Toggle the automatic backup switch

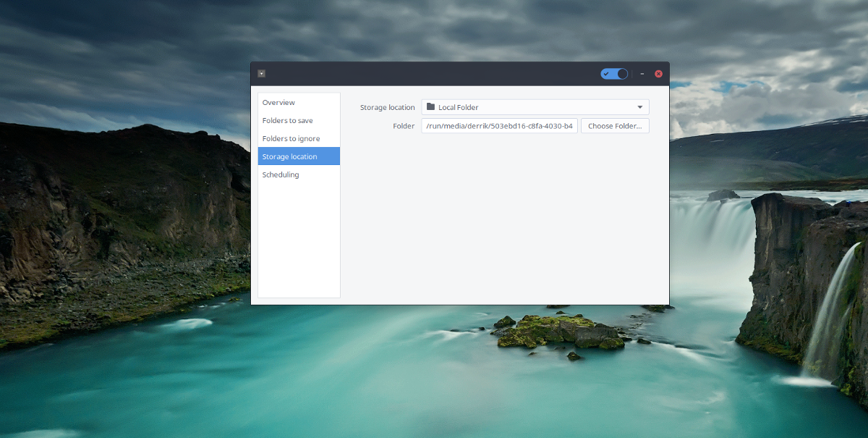pyautogui.click(x=614, y=74)
